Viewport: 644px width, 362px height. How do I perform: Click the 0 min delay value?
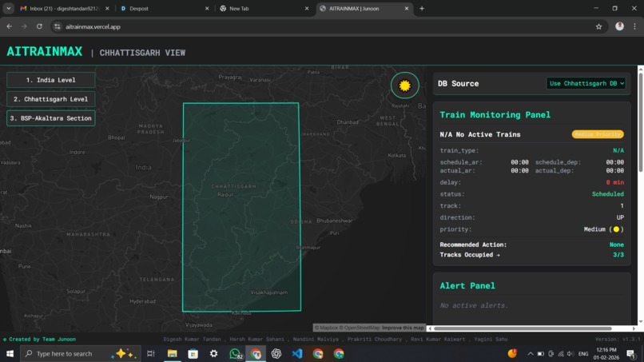(615, 182)
